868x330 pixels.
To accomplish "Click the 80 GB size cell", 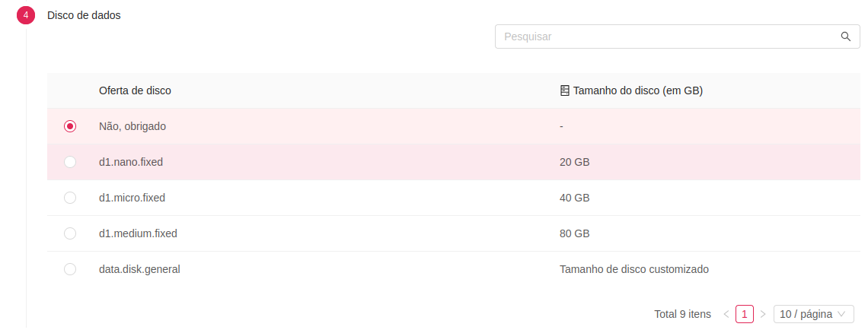I will [575, 234].
